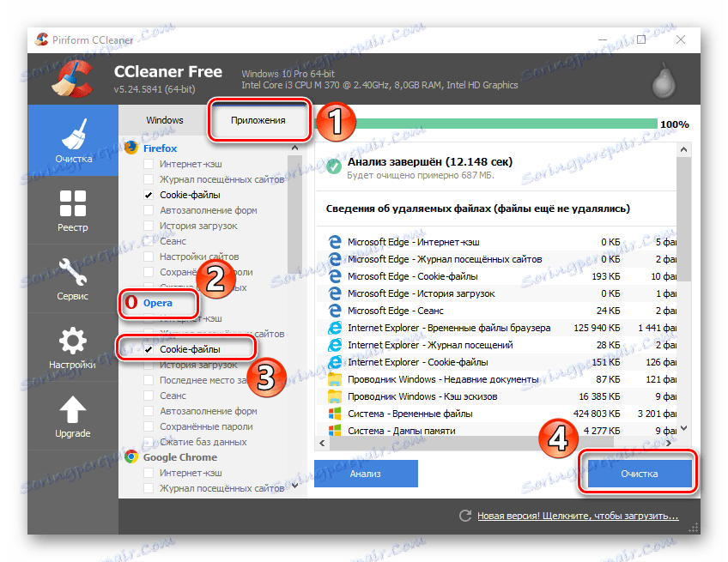Click Windows icon beside Система - Временные файлы
Image resolution: width=728 pixels, height=562 pixels.
[334, 414]
